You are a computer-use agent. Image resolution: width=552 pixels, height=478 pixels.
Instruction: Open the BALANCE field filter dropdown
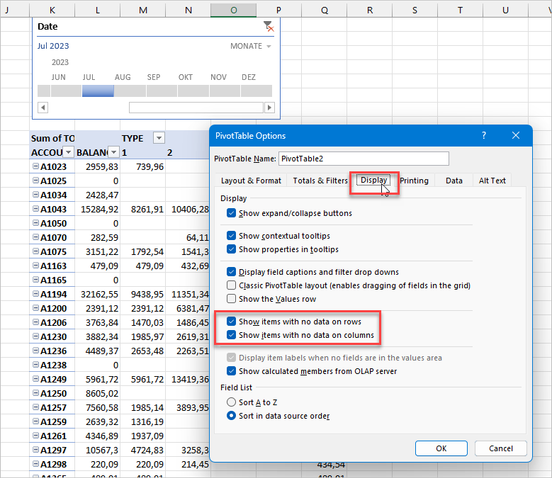tap(114, 152)
